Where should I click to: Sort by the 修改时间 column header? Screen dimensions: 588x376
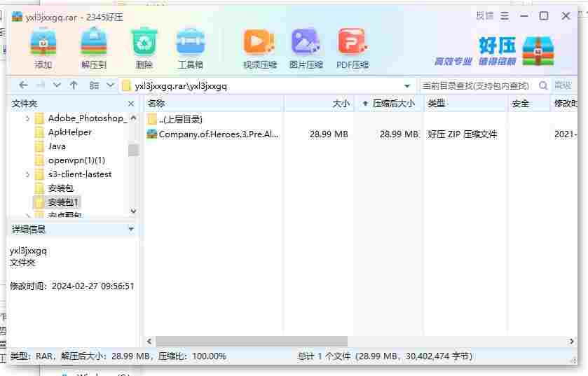point(564,104)
